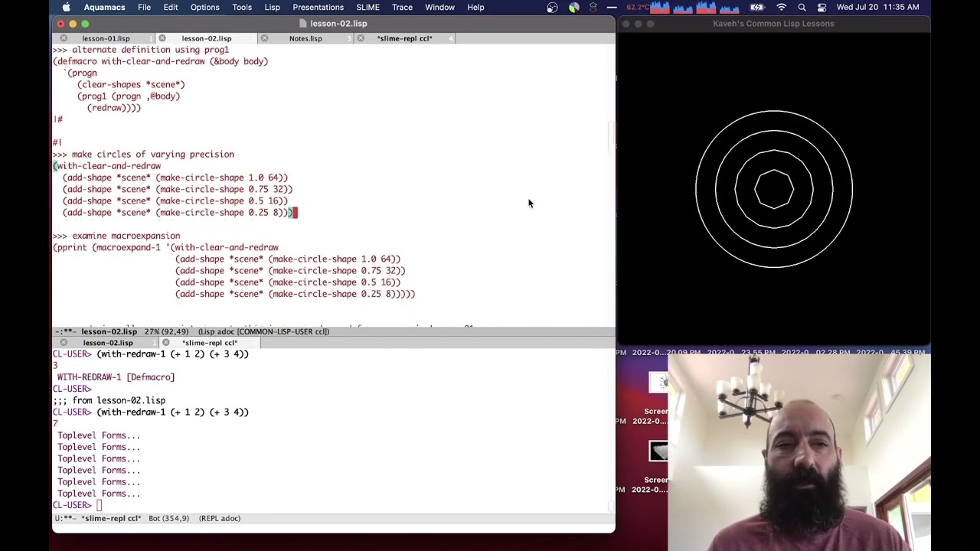
Task: Click the concentric circles drawing in graphics window
Action: (x=774, y=189)
